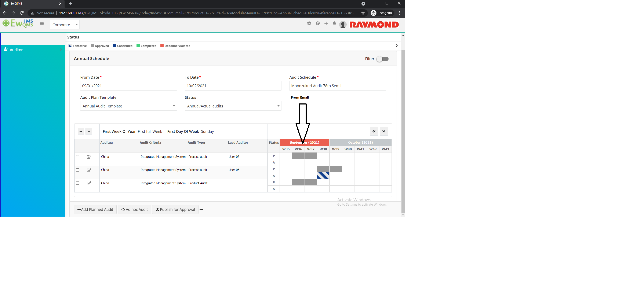Screen dimensions: 644x290
Task: Click User 06 planned bar in W39
Action: 335,169
